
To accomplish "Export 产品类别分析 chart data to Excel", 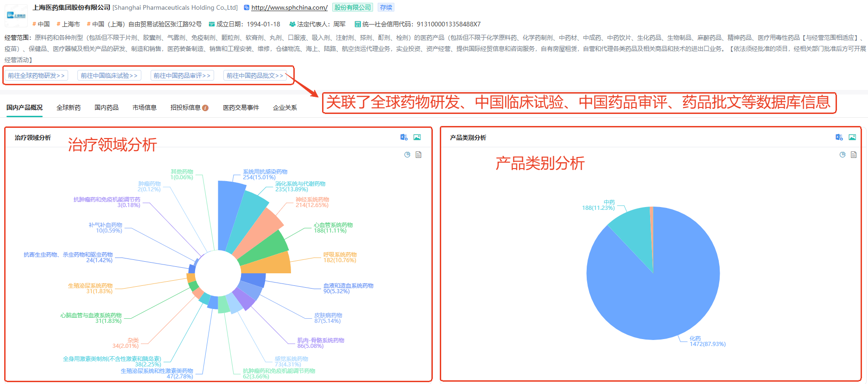I will coord(839,137).
